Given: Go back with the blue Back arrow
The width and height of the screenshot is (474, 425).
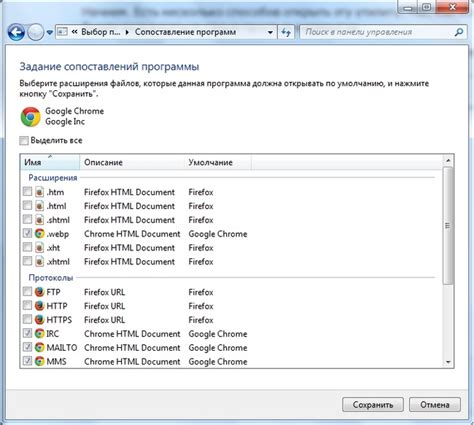Looking at the screenshot, I should click(x=16, y=32).
